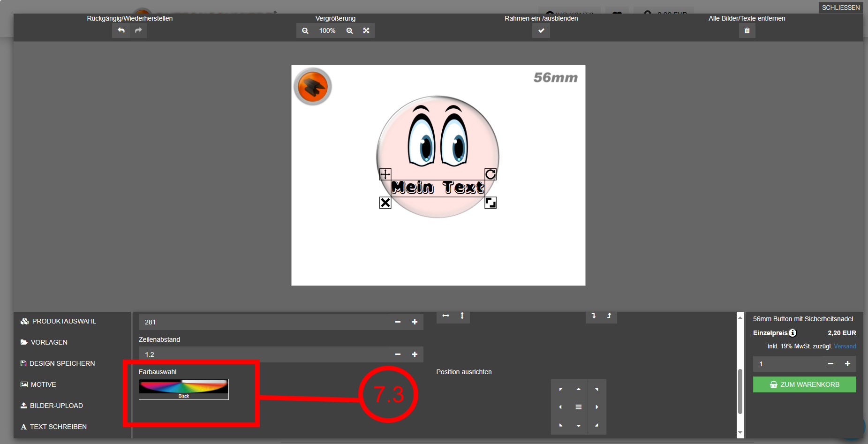Open the Vorlagen section
Viewport: 868px width, 444px height.
point(44,342)
